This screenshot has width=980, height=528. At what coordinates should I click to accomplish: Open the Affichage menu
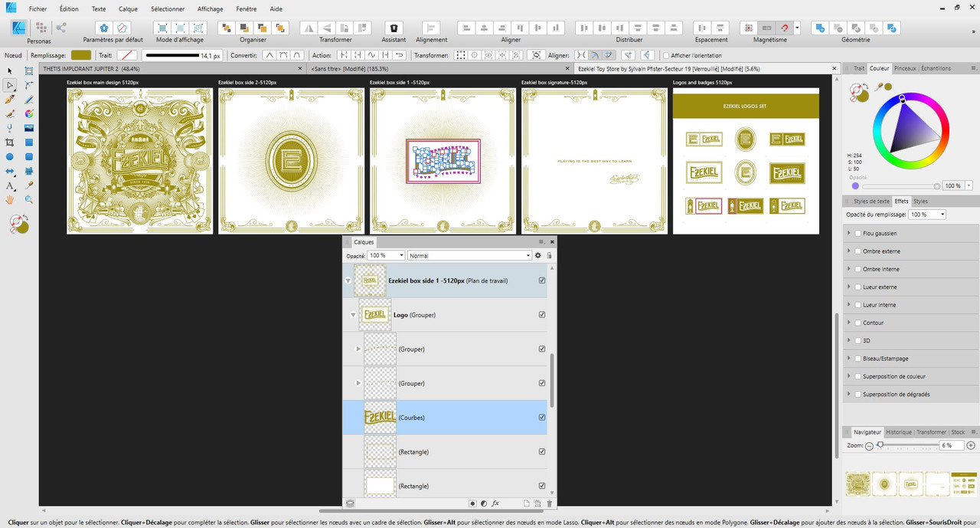pyautogui.click(x=210, y=8)
